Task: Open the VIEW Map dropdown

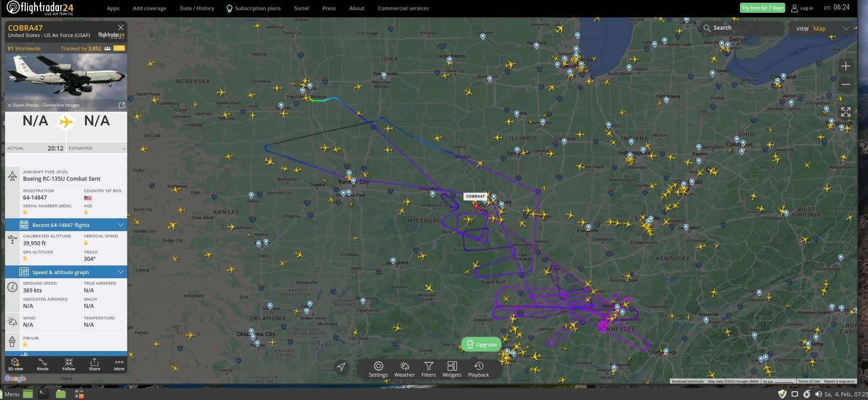Action: [823, 28]
